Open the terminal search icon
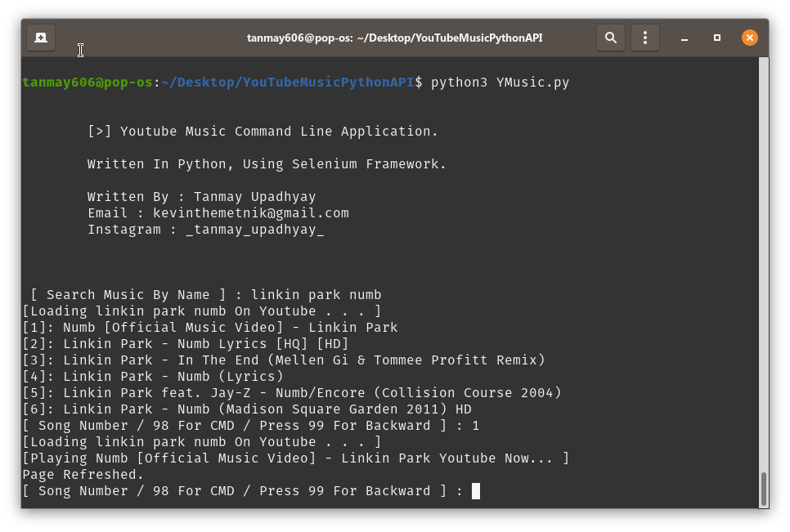The width and height of the screenshot is (790, 532). click(x=611, y=38)
